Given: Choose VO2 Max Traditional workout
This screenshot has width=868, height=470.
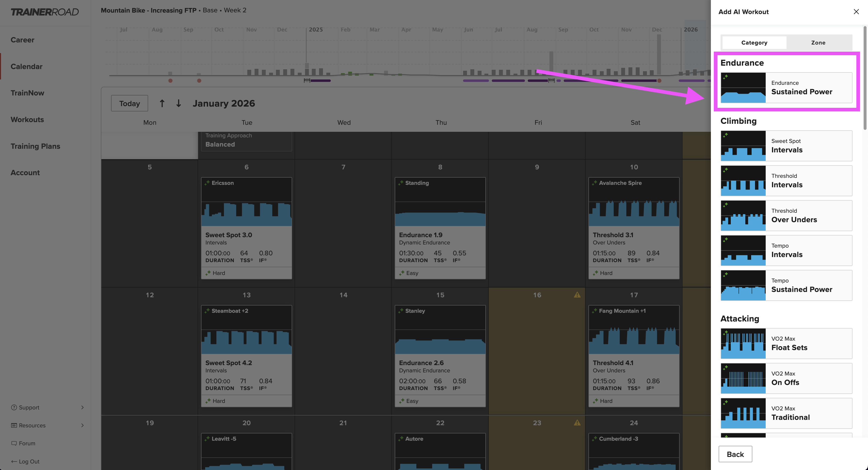Looking at the screenshot, I should click(x=787, y=414).
